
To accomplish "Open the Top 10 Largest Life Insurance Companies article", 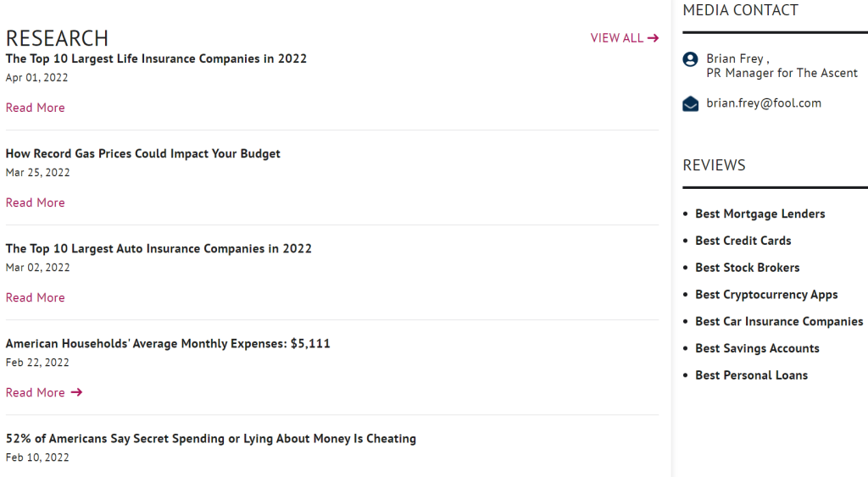I will click(x=156, y=58).
